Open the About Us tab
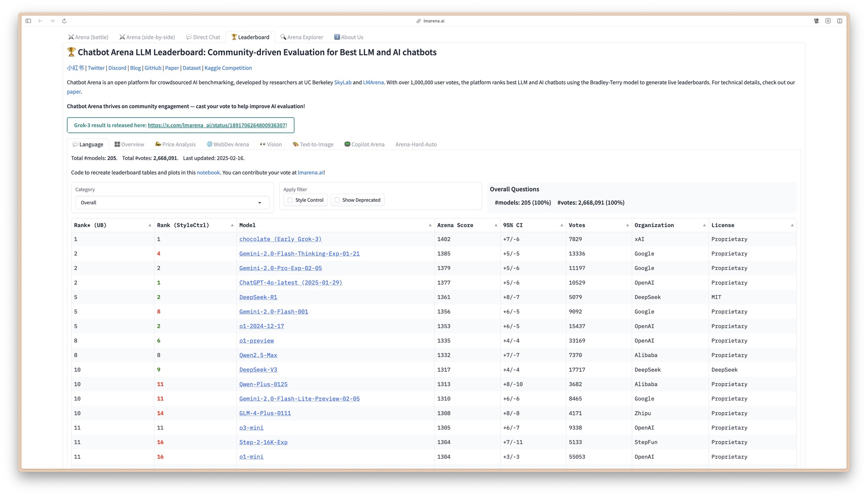This screenshot has width=868, height=496. (349, 37)
